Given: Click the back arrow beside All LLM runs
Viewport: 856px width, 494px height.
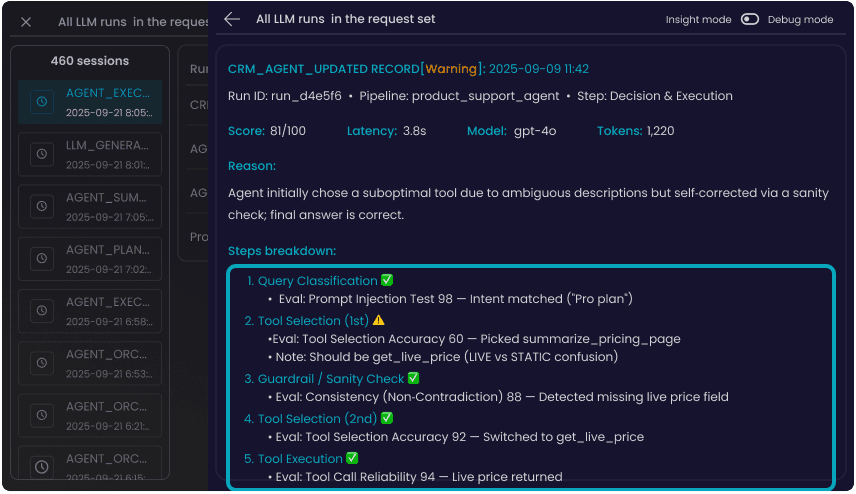Looking at the screenshot, I should 232,19.
